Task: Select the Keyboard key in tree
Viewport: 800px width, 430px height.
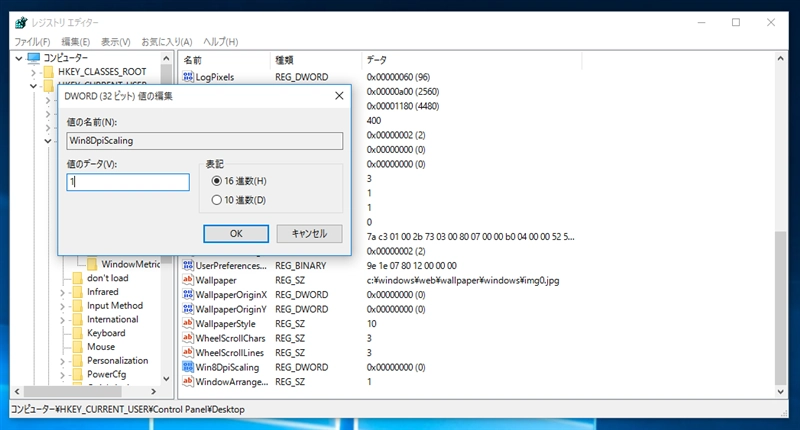Action: 106,333
